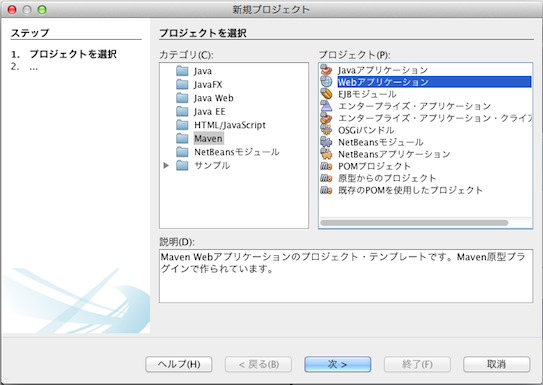Click the Webアプリケーション globe icon
Screen dimensions: 543x385
326,82
